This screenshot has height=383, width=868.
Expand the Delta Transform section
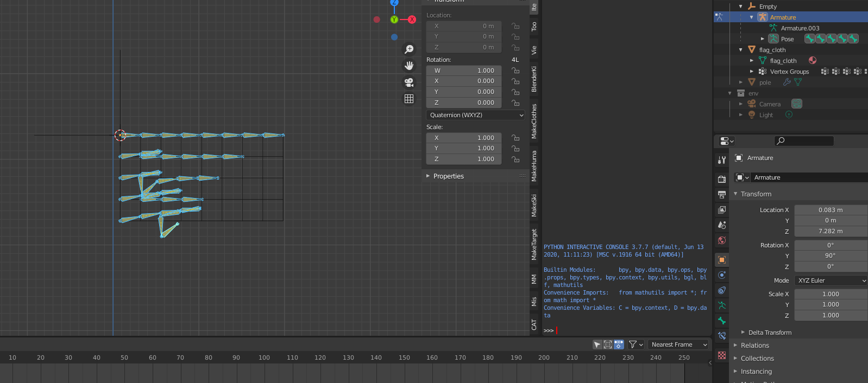tap(769, 333)
